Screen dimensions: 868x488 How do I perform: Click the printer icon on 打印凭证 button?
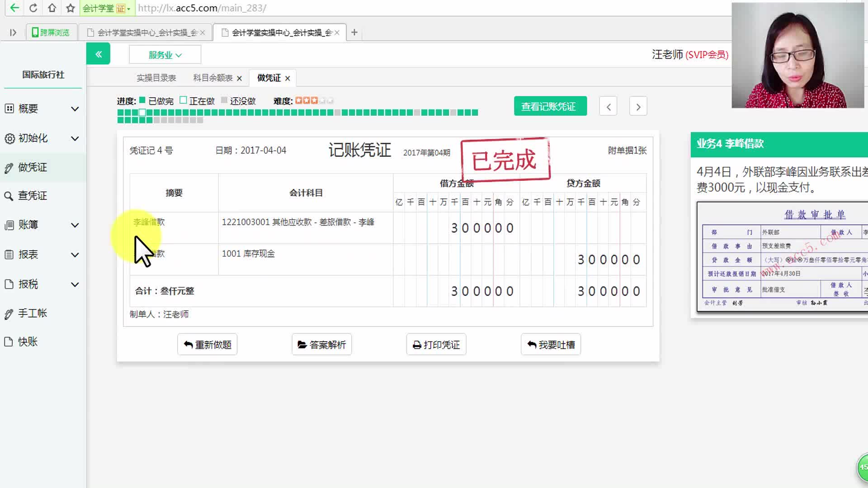pos(416,344)
